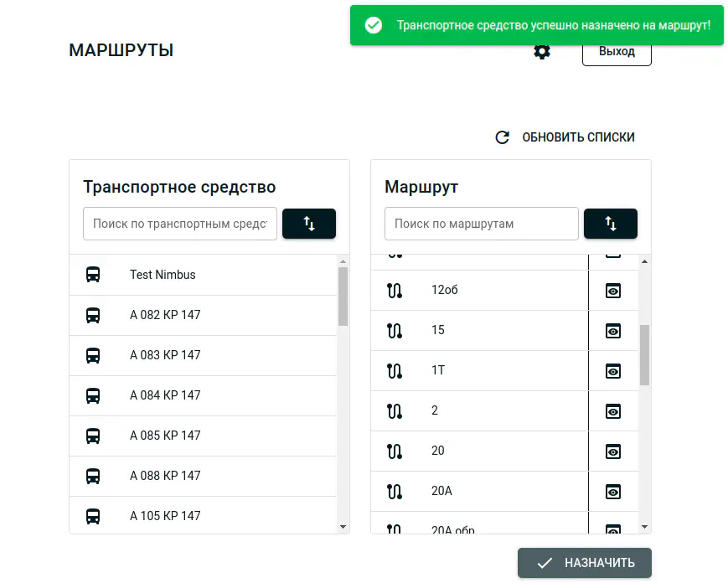Select route 2 in the list
Viewport: 728px width, 588px height.
(x=435, y=411)
